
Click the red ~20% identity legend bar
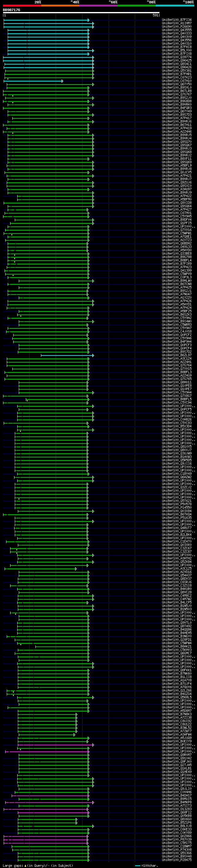click(22, 6)
